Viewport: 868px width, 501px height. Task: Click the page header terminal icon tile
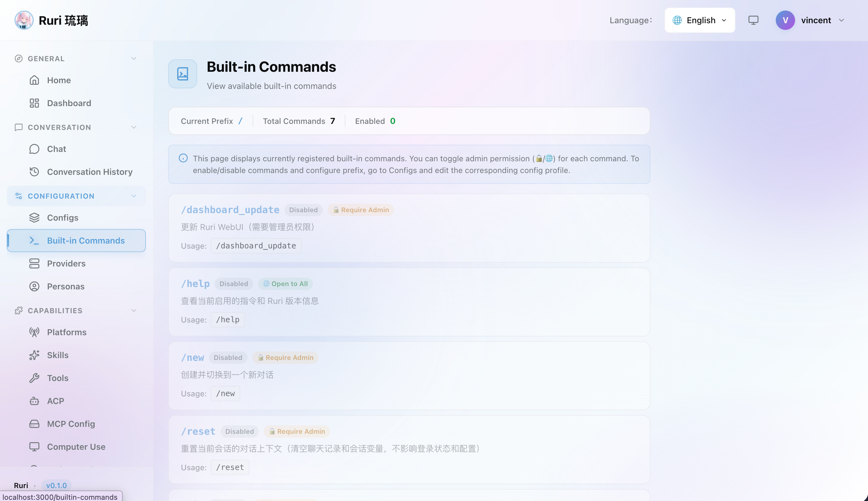click(182, 74)
